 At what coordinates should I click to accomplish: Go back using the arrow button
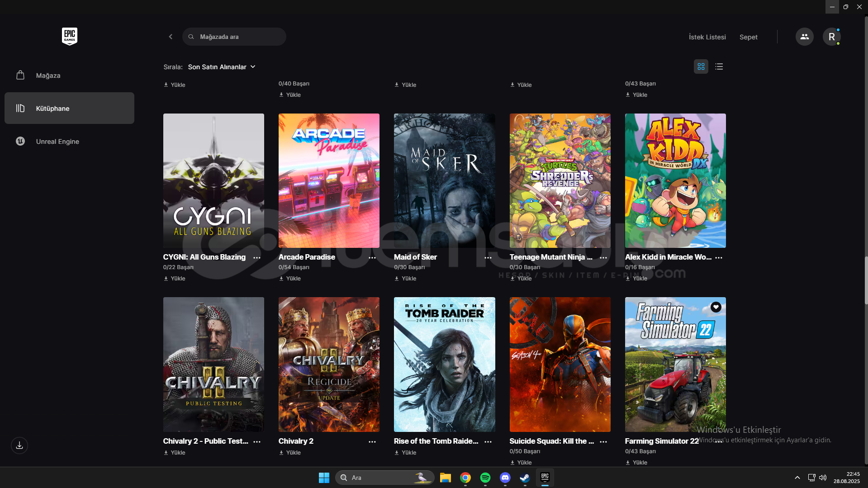coord(171,37)
